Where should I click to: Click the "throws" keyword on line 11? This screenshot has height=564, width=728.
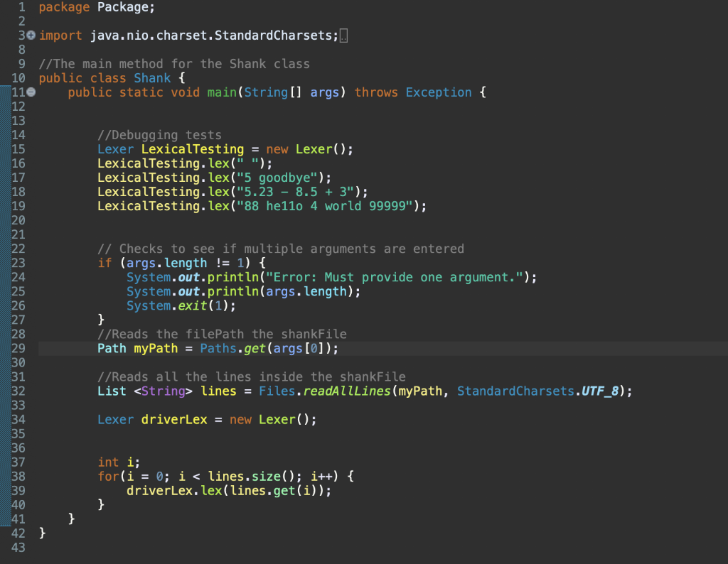coord(377,92)
